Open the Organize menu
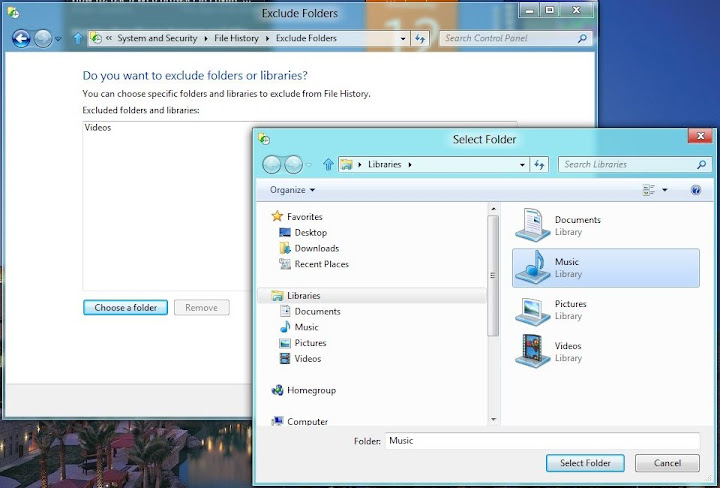 (292, 190)
